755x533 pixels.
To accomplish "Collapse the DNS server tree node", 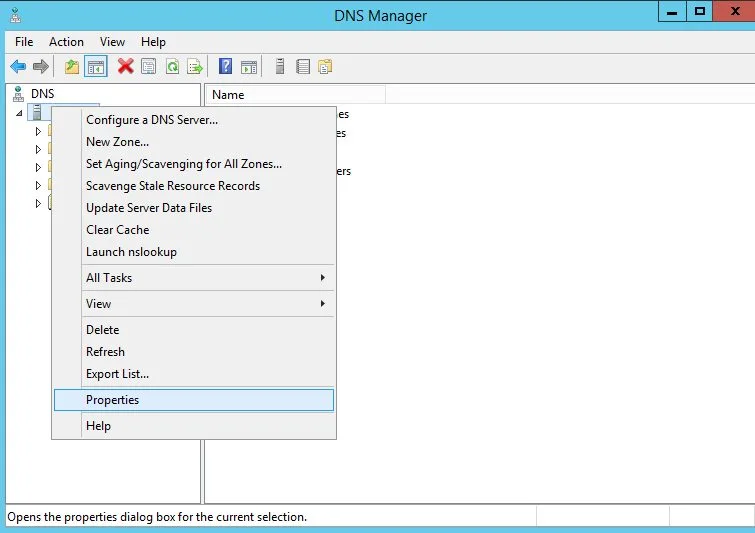I will [x=19, y=113].
